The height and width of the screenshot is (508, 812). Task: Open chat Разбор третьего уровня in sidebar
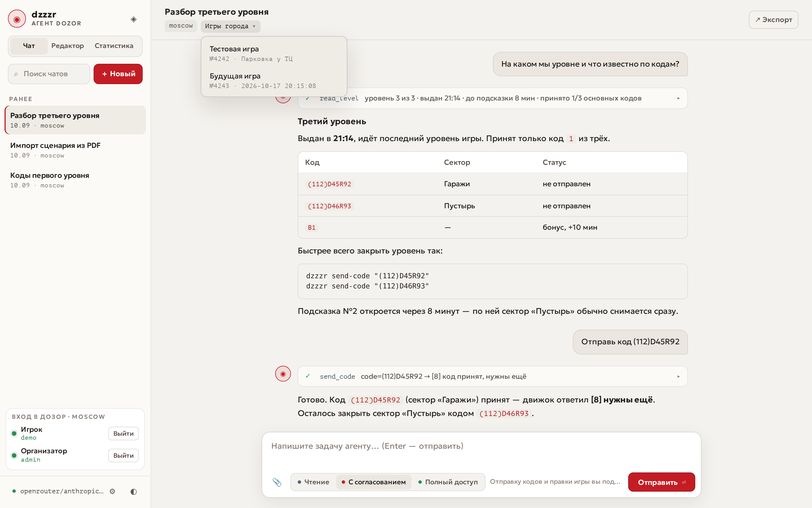click(x=76, y=120)
